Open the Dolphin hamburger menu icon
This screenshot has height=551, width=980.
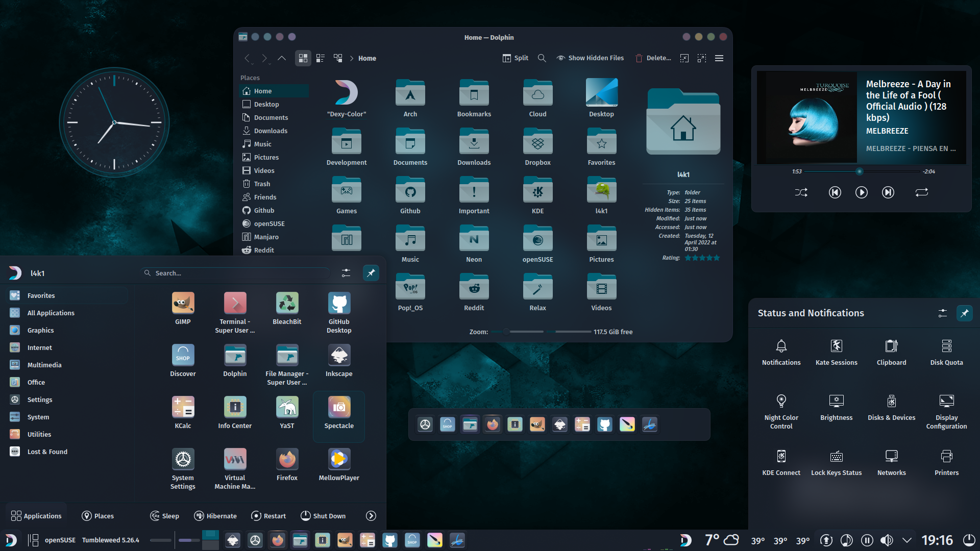(x=719, y=58)
